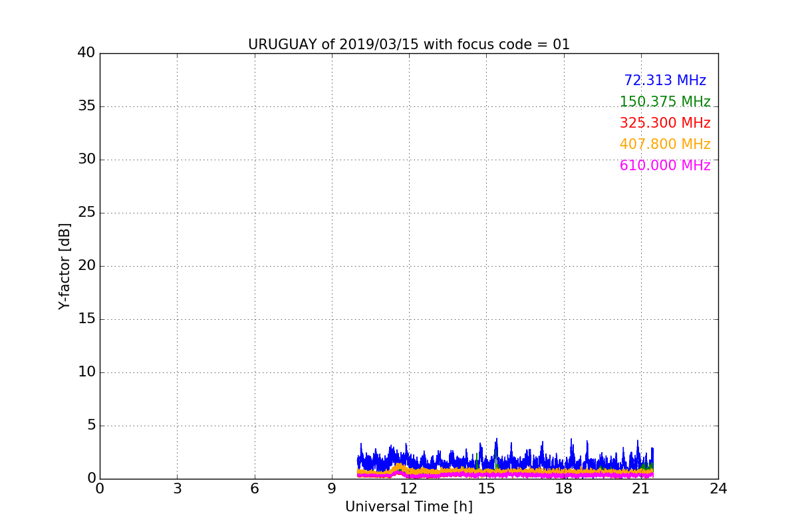Click x-axis tick value 21
798x532 pixels.
pyautogui.click(x=641, y=489)
